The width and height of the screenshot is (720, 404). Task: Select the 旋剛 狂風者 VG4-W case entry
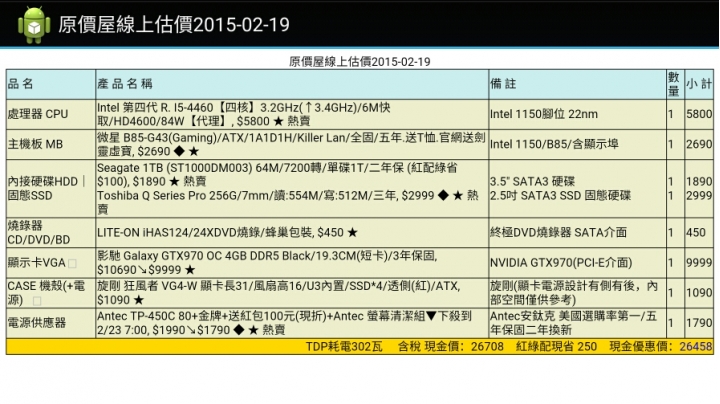coord(279,293)
